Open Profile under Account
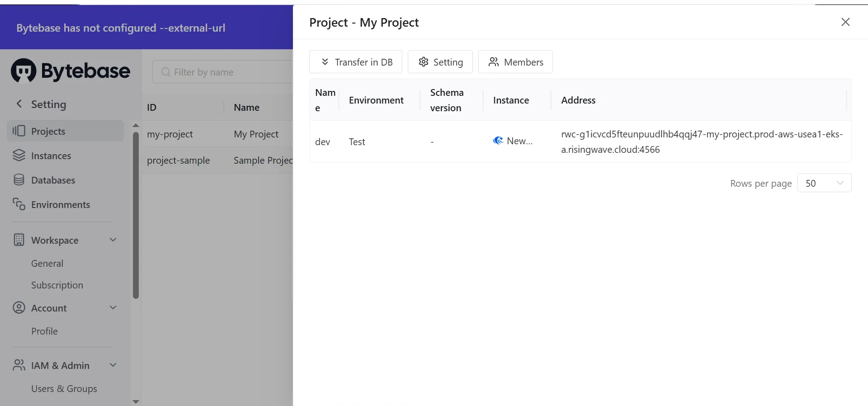 [x=44, y=331]
